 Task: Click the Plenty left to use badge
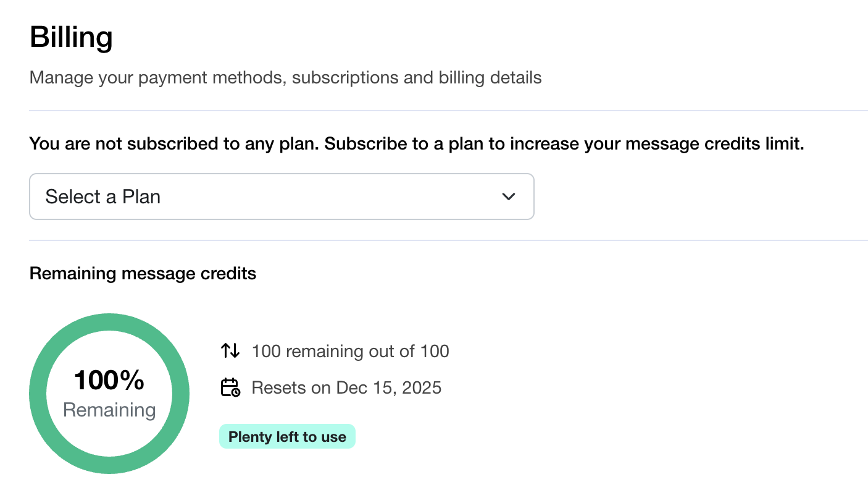[287, 436]
